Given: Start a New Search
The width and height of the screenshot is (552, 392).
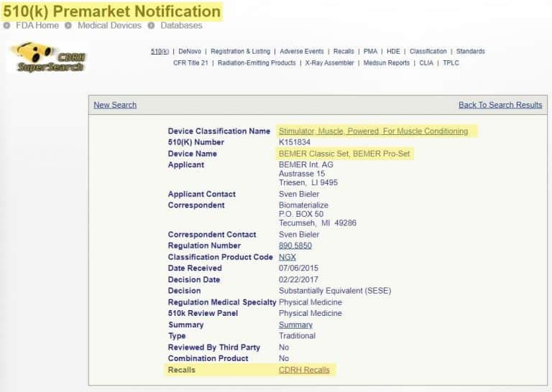Looking at the screenshot, I should coord(115,105).
